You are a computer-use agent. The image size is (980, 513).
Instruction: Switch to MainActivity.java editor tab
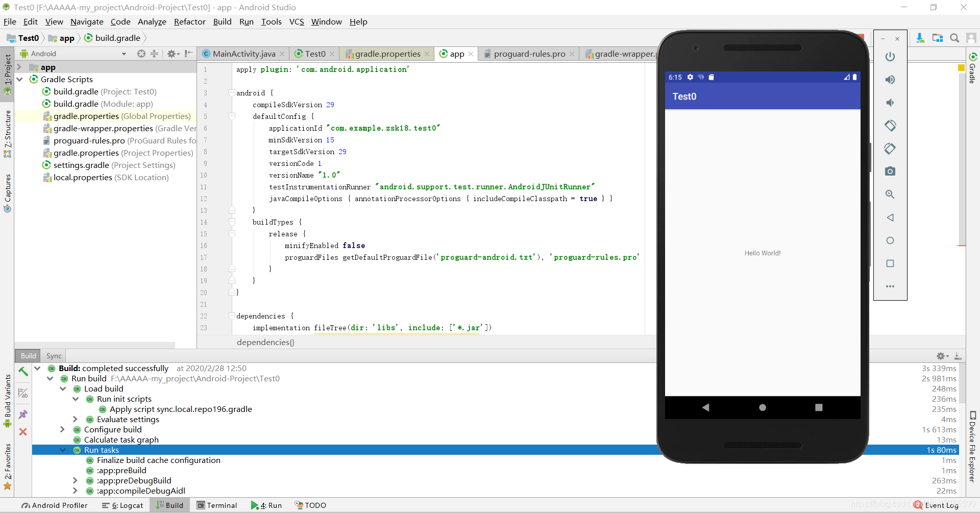(x=243, y=54)
